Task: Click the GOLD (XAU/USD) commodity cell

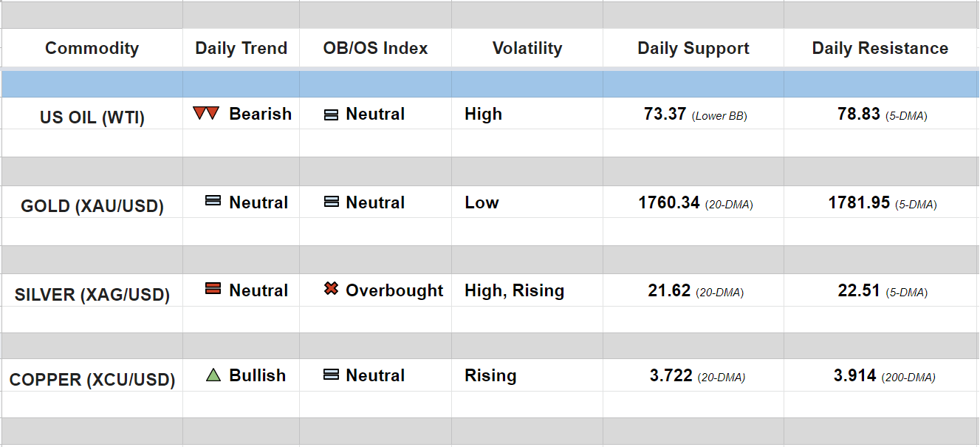Action: click(x=92, y=206)
